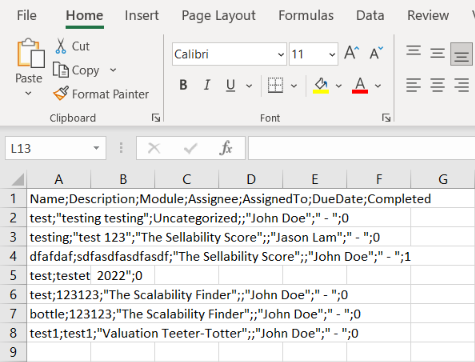Click the Paste clipboard icon
Screen dimensions: 475x362
click(x=31, y=53)
